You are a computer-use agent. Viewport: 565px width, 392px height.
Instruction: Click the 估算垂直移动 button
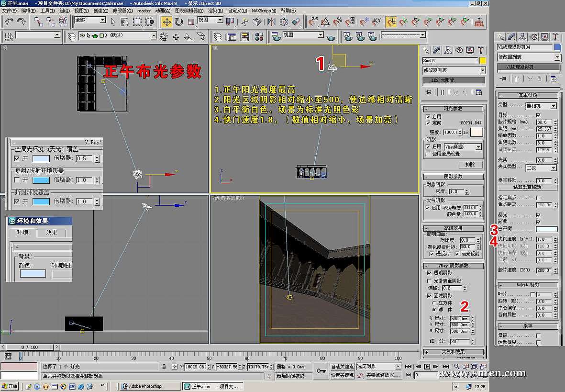[527, 187]
